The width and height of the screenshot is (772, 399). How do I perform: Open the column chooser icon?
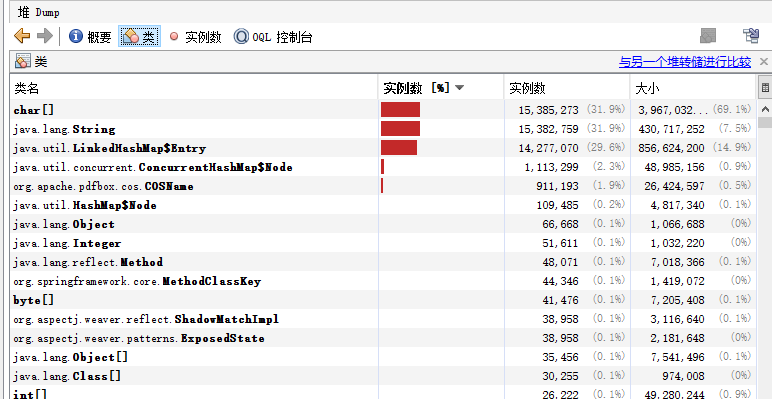(x=765, y=88)
